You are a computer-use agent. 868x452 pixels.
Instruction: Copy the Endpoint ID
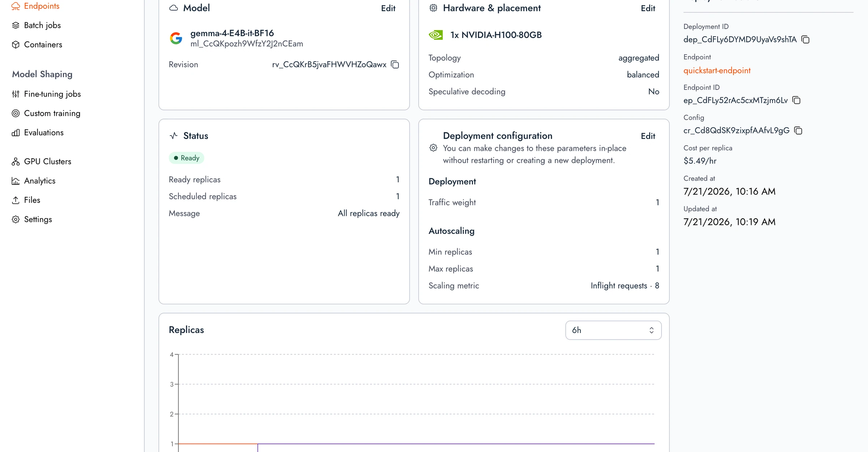click(x=796, y=100)
